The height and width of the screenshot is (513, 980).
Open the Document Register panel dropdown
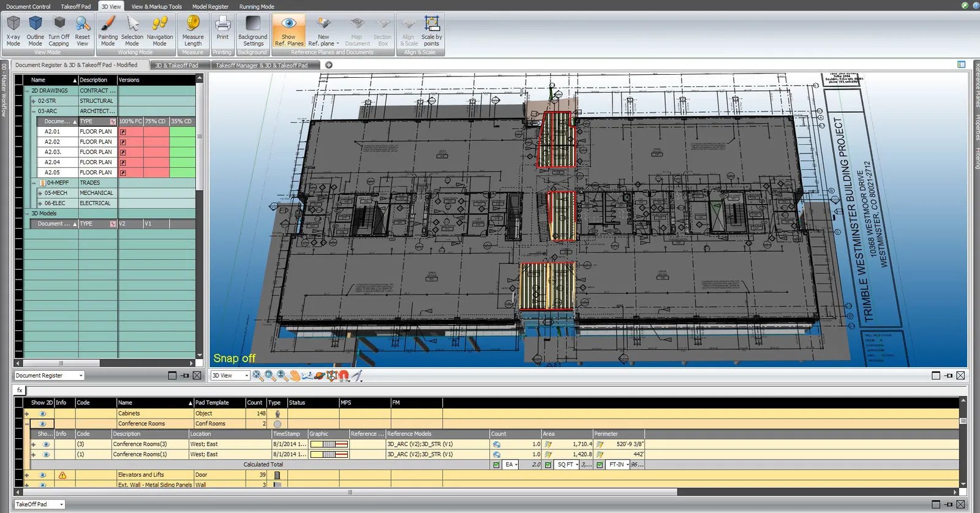point(80,376)
